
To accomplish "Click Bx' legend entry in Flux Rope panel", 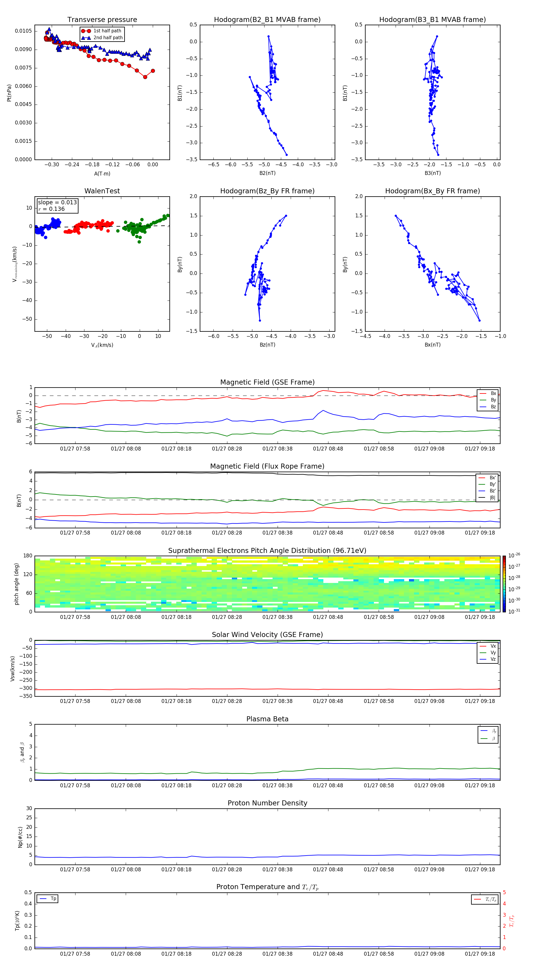I will coord(487,478).
